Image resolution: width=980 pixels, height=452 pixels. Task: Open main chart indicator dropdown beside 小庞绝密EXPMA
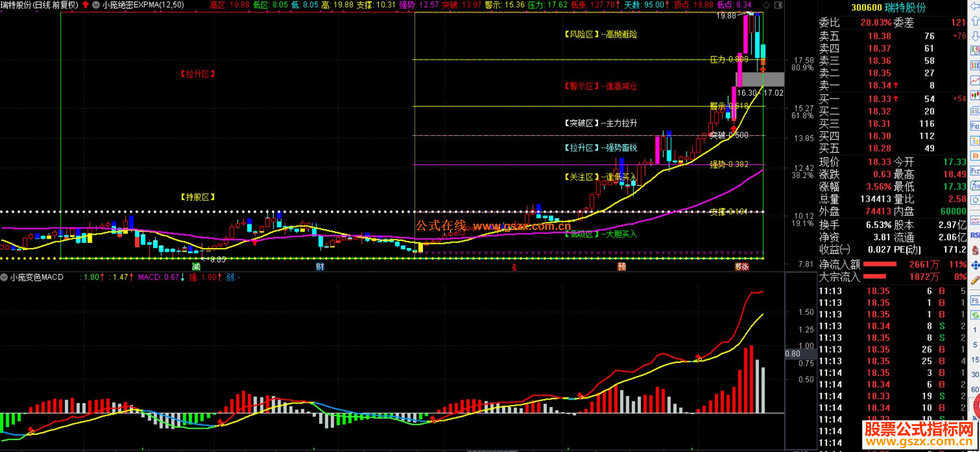(x=96, y=5)
